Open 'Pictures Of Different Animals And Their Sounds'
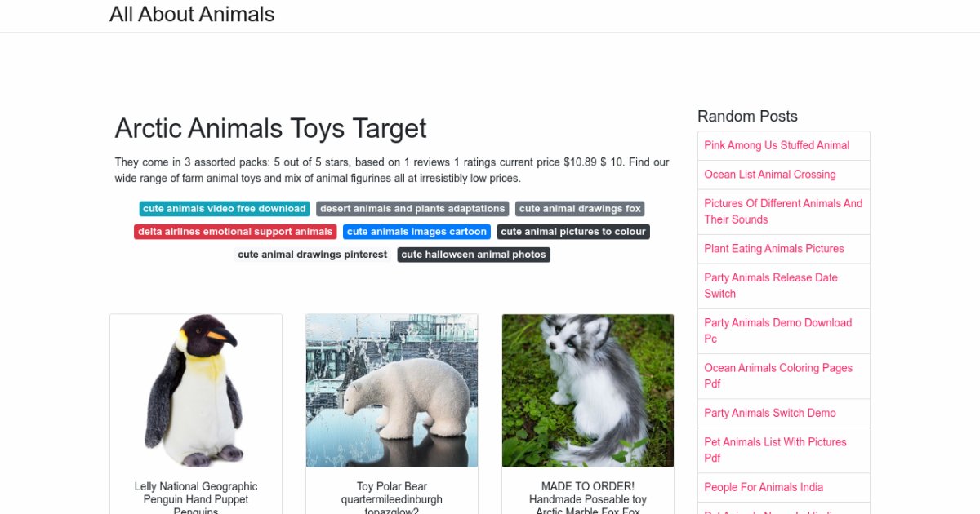Viewport: 980px width, 514px height. click(784, 211)
